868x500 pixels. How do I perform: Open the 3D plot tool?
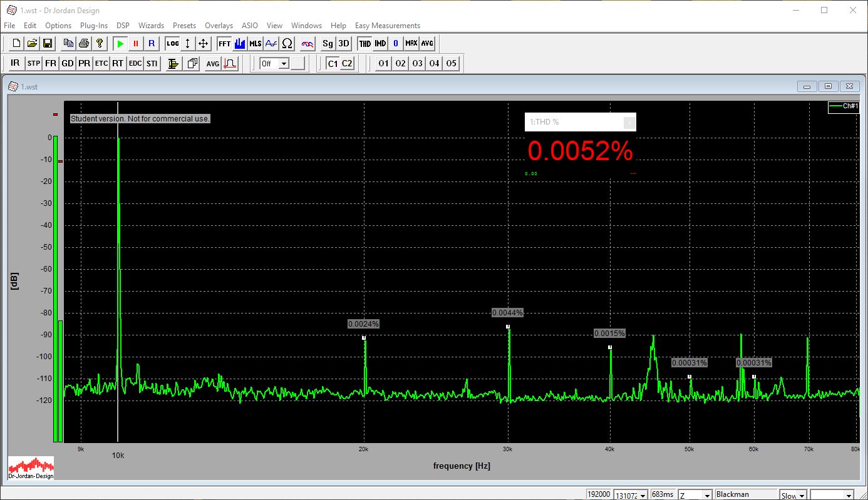(344, 44)
